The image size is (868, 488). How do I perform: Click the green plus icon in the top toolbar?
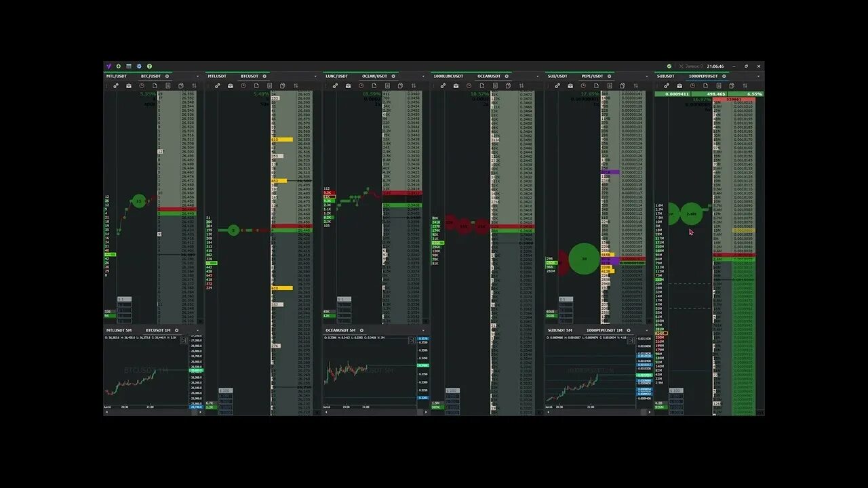click(118, 66)
